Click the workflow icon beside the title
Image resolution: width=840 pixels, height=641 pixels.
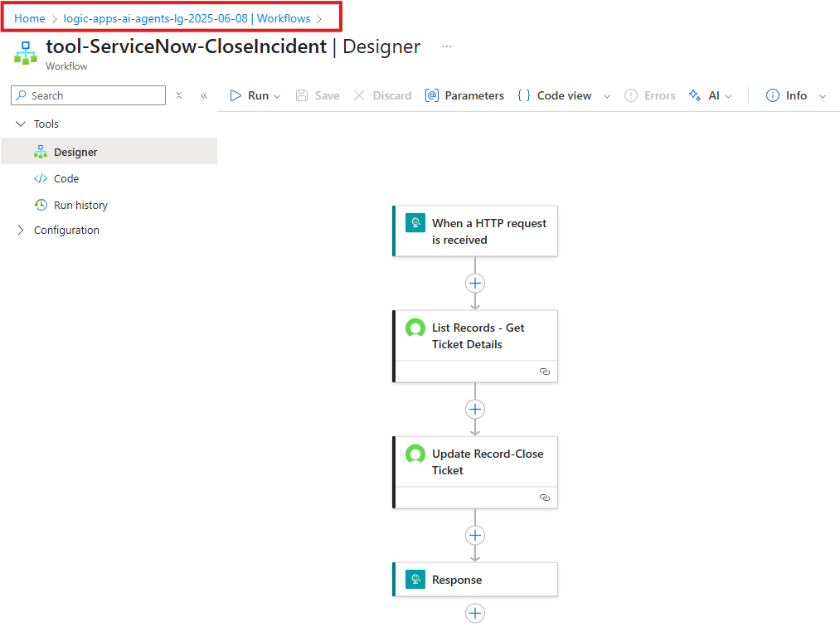(25, 52)
